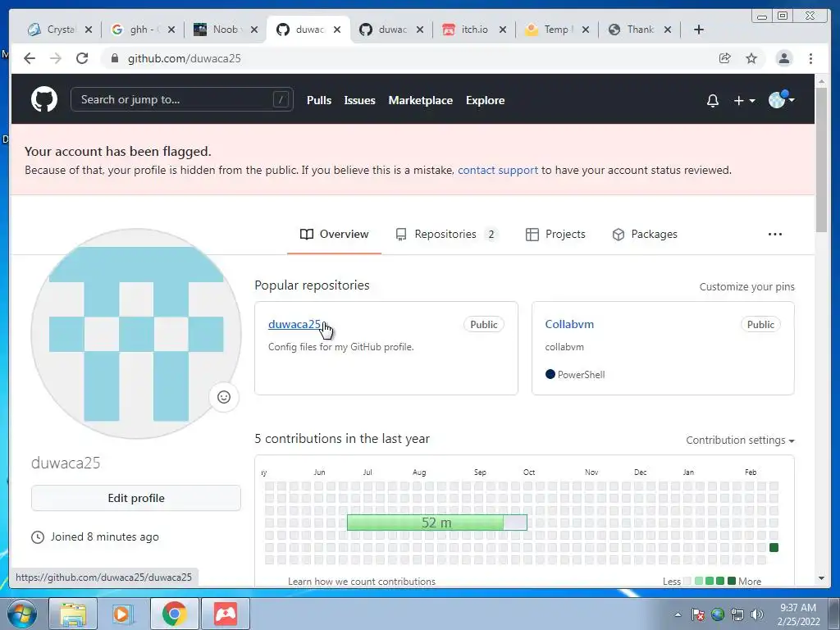Switch to the Packages tab
The width and height of the screenshot is (840, 630).
pyautogui.click(x=645, y=234)
